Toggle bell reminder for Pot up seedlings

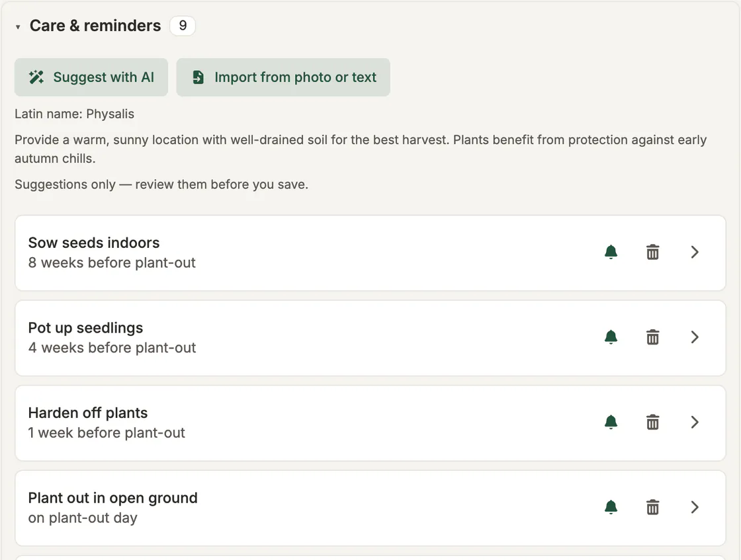(611, 337)
